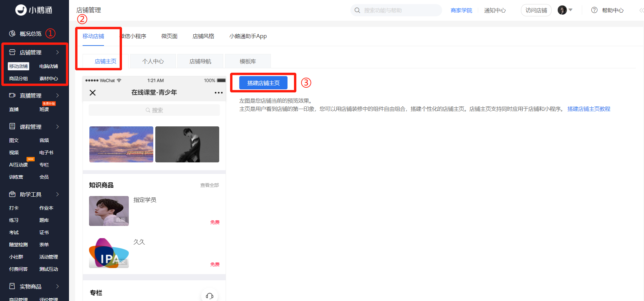The width and height of the screenshot is (644, 301).
Task: Select the 模板库 sub-tab
Action: pos(248,61)
